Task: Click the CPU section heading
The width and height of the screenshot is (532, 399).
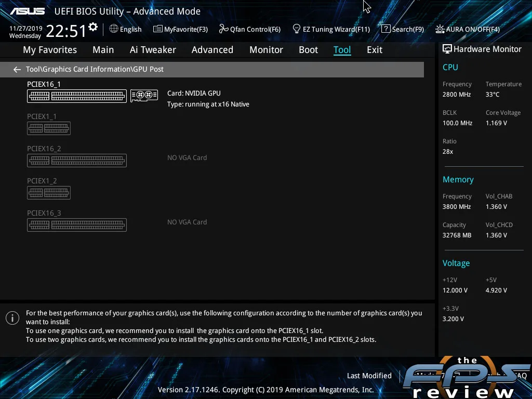Action: [450, 67]
